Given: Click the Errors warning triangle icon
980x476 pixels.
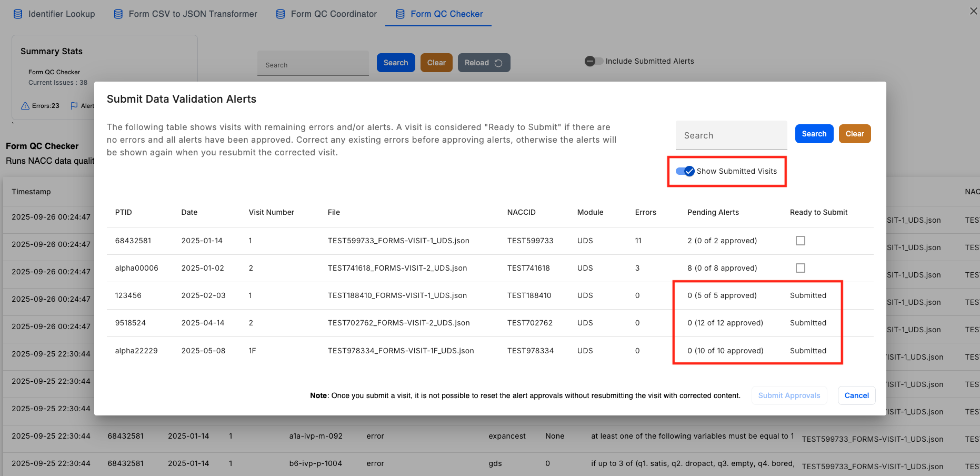Looking at the screenshot, I should (x=25, y=106).
